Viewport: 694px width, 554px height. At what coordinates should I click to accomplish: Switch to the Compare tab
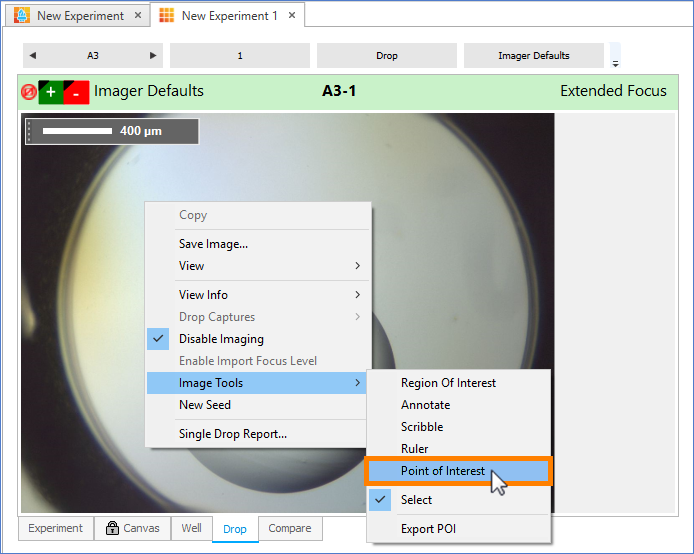tap(290, 528)
